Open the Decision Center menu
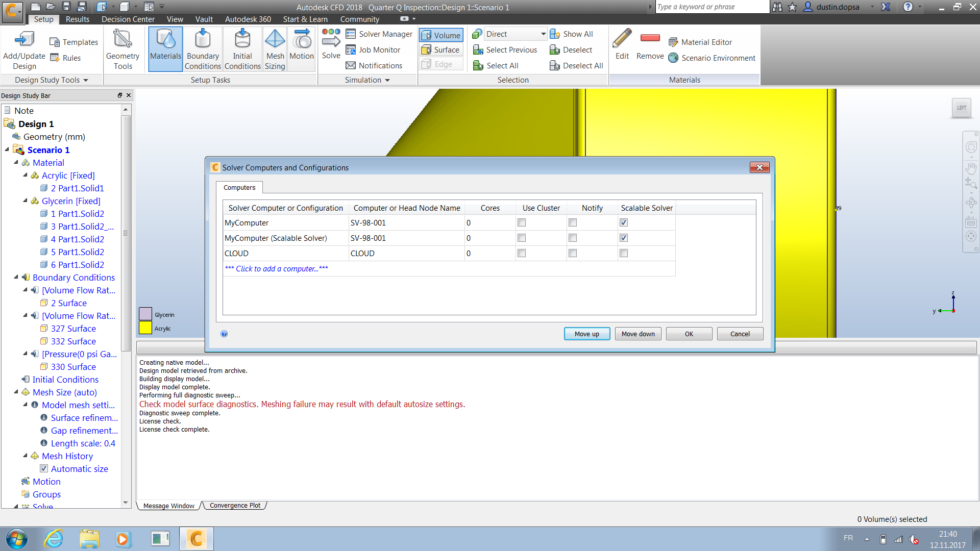The image size is (980, 551). (128, 19)
